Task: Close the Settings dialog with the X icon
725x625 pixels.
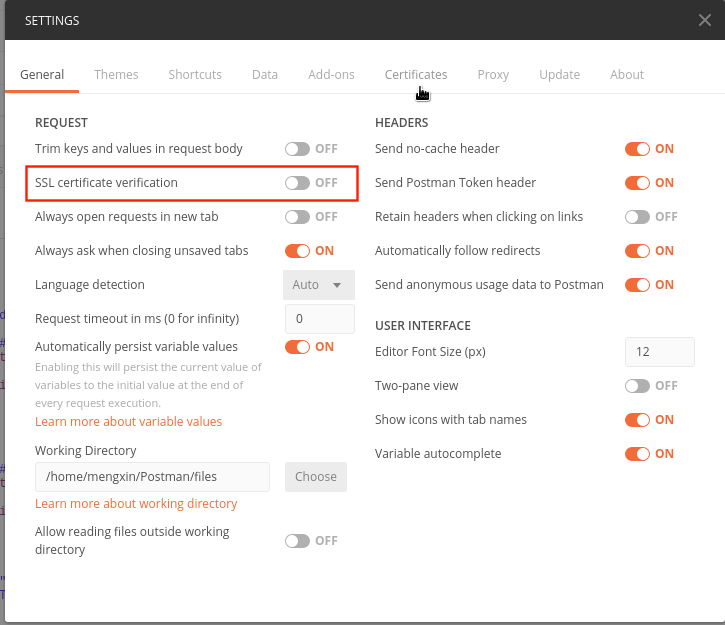Action: pos(705,20)
